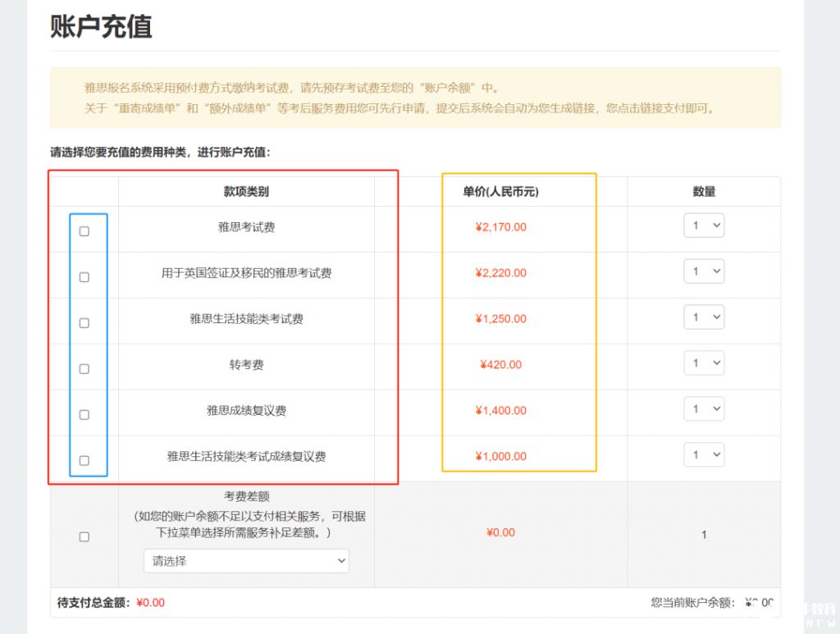The width and height of the screenshot is (840, 634).
Task: Click the 数量 column header
Action: (x=704, y=192)
